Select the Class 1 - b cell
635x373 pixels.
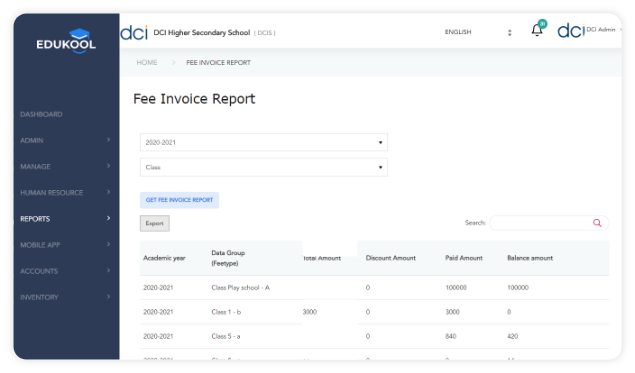[x=226, y=312]
